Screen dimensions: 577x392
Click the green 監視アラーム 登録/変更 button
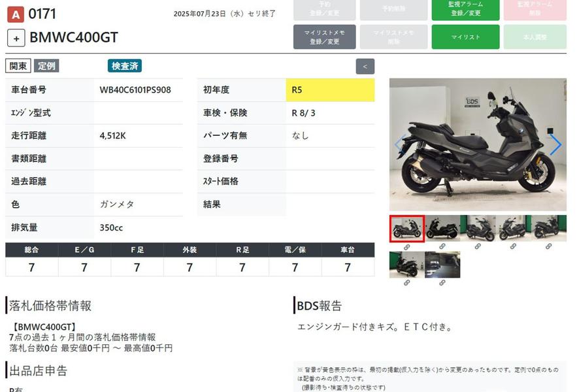[x=465, y=9]
